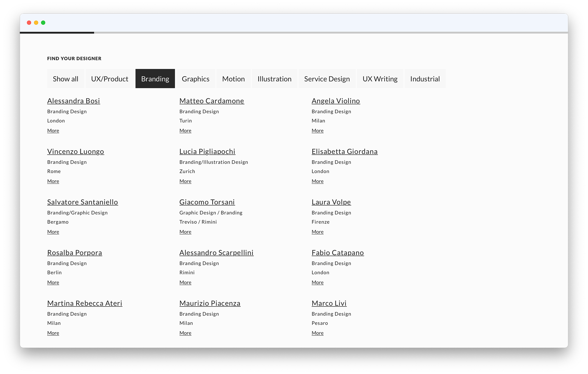Click Branding/Illustration Design text under Lucia Pigliapochi
Screen dimensions: 588x374
pos(214,162)
